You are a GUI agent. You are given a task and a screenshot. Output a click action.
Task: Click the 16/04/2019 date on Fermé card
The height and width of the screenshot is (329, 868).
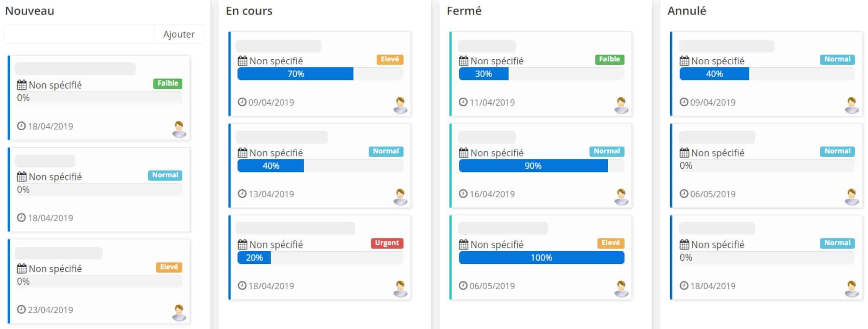coord(492,194)
